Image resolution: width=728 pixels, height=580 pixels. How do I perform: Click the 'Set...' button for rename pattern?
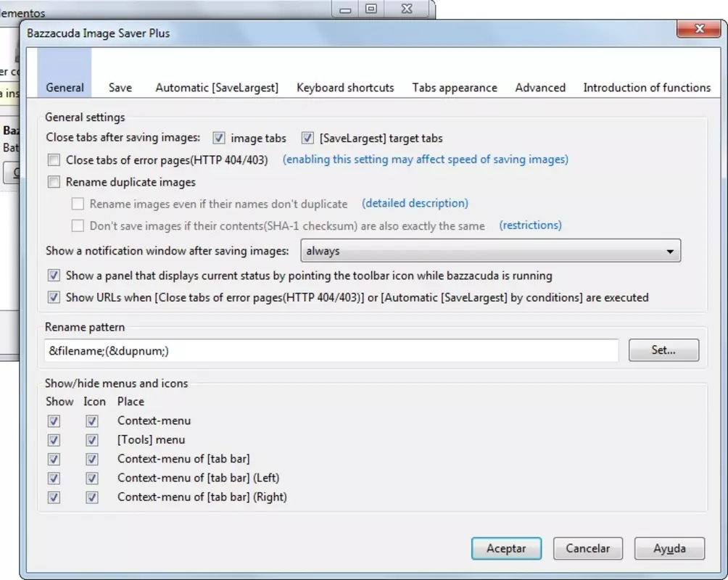pyautogui.click(x=663, y=350)
